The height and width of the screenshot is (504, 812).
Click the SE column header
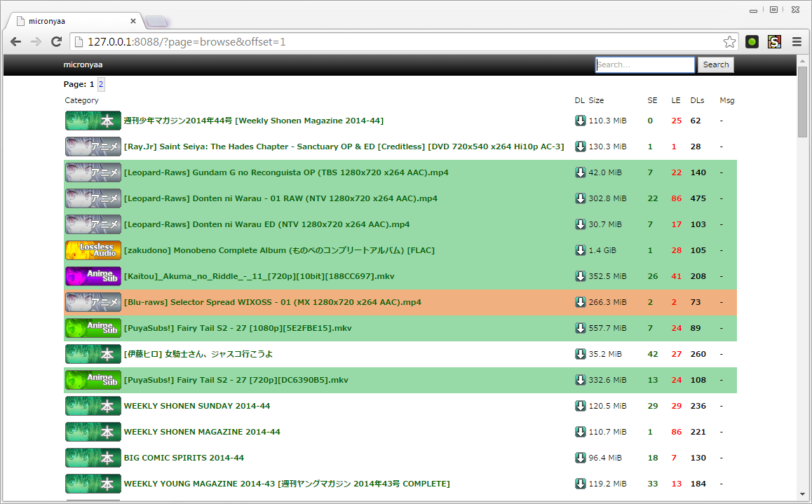(x=653, y=100)
